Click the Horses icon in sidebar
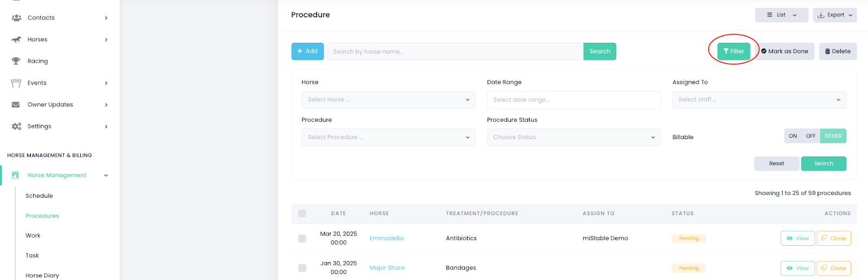The width and height of the screenshot is (868, 280). 16,40
